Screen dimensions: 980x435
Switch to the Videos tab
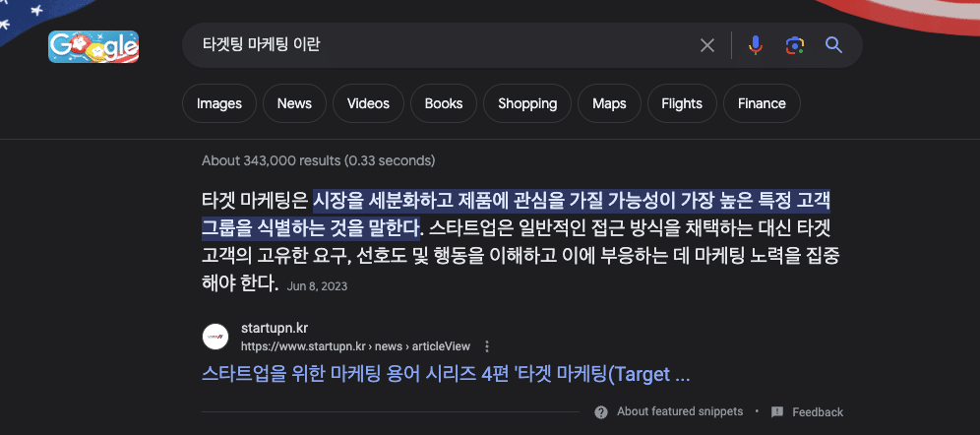368,103
